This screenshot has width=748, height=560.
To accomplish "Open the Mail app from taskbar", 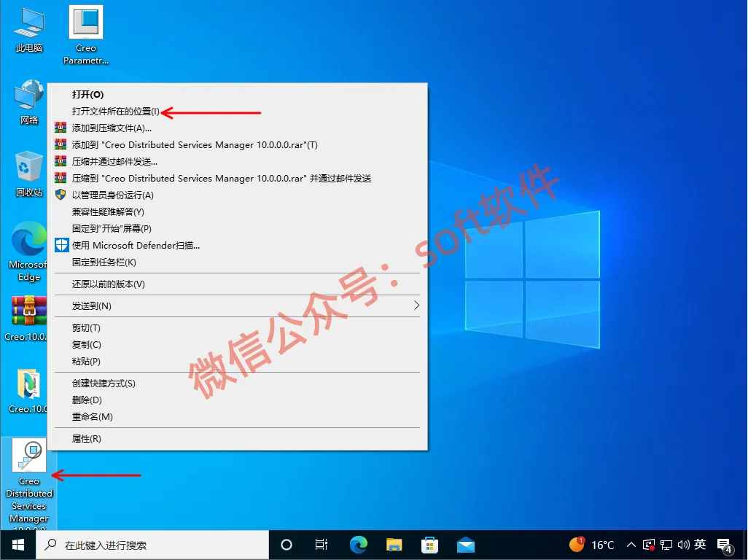I will (x=466, y=545).
